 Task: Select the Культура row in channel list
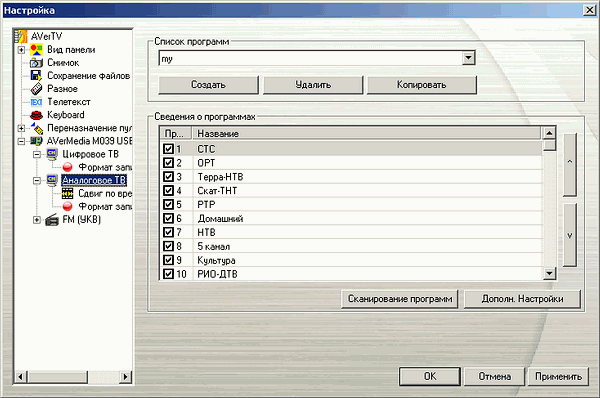[x=351, y=260]
